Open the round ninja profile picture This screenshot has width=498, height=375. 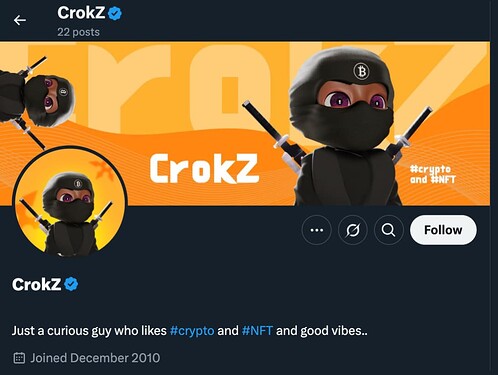tap(70, 202)
